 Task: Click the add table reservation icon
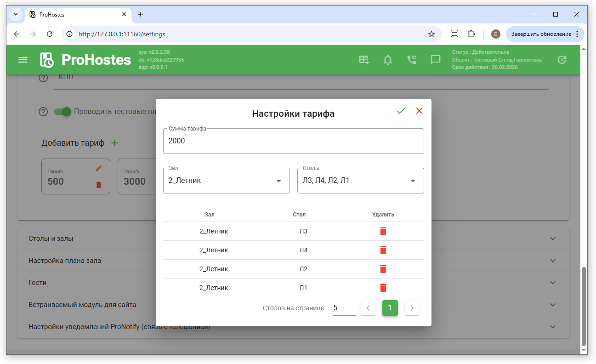364,60
